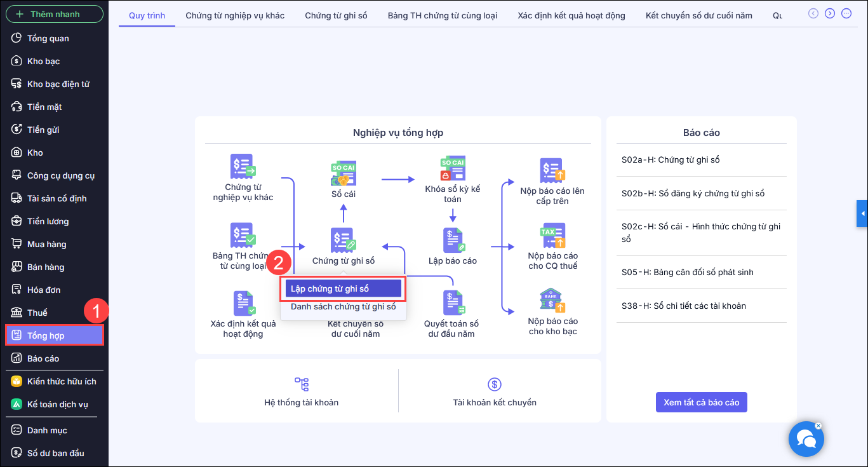The height and width of the screenshot is (467, 868).
Task: Open Chứng từ nghiệp vụ khác workflow icon
Action: (x=243, y=166)
